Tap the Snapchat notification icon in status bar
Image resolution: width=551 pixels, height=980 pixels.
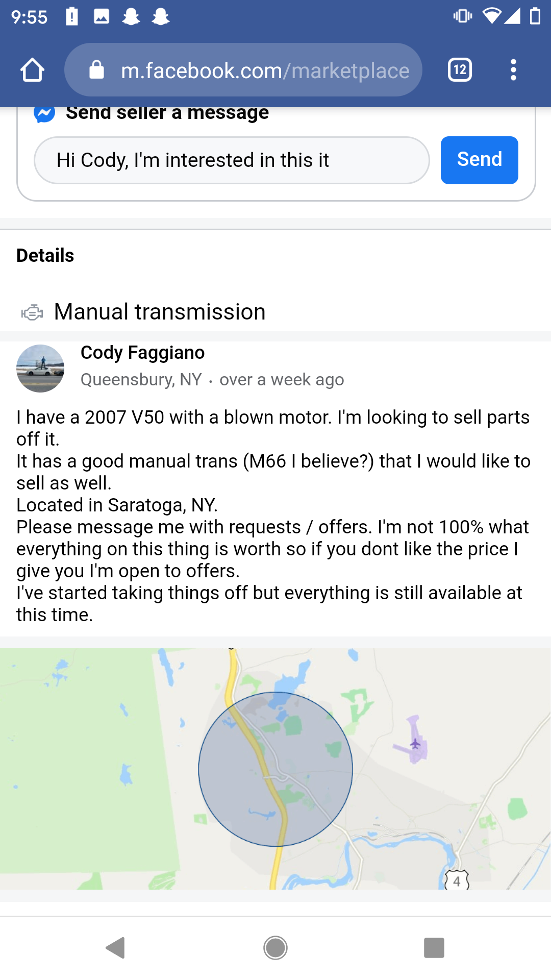[131, 17]
